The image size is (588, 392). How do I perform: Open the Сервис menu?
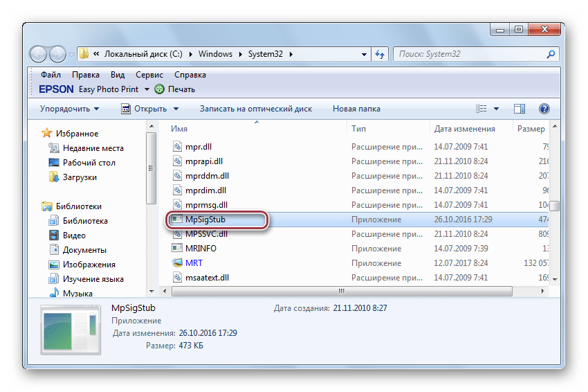[x=149, y=75]
